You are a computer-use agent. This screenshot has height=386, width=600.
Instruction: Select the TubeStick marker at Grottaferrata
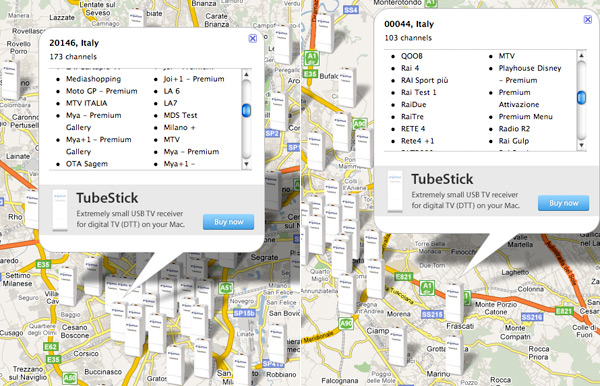click(x=454, y=354)
